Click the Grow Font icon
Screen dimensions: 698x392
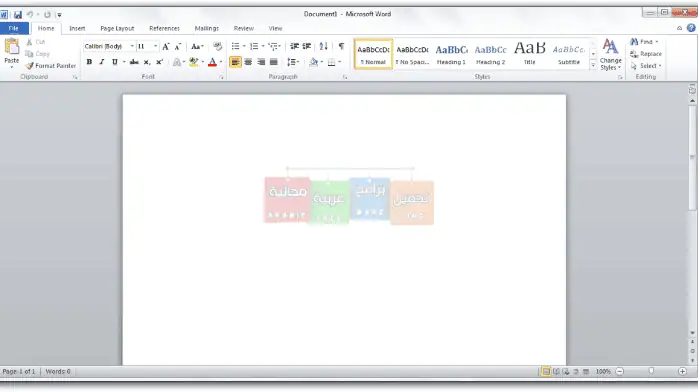[x=166, y=46]
